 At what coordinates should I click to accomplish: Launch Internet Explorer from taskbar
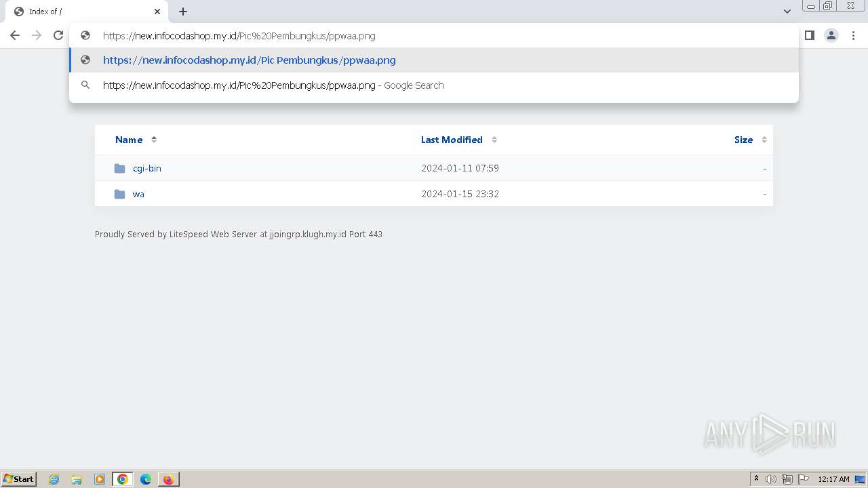coord(54,479)
